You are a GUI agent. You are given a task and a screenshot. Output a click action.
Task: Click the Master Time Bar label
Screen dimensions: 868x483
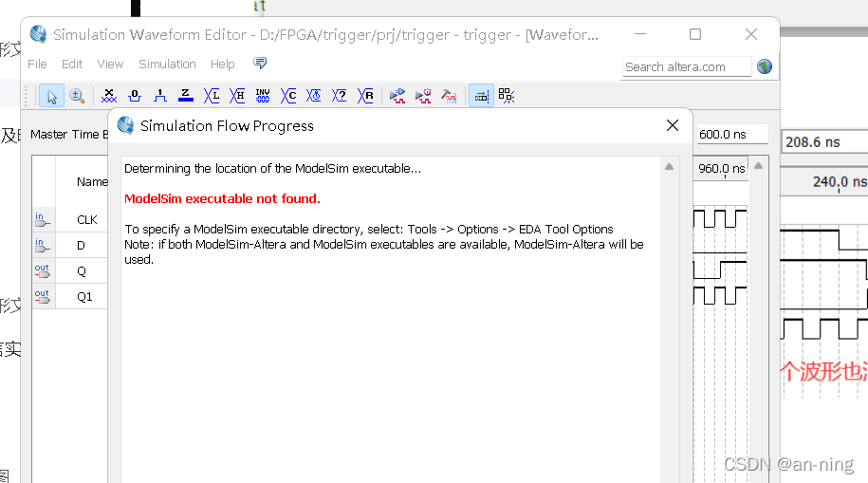(69, 135)
